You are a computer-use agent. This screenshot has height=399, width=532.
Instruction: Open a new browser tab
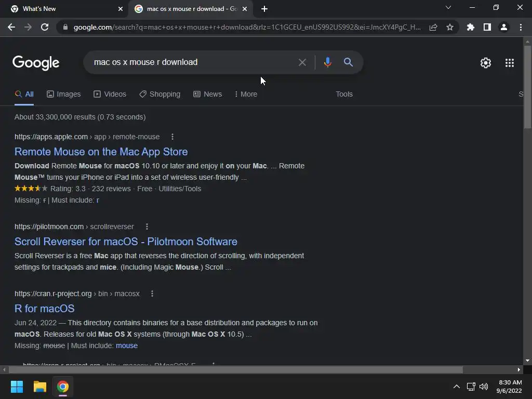pos(264,9)
